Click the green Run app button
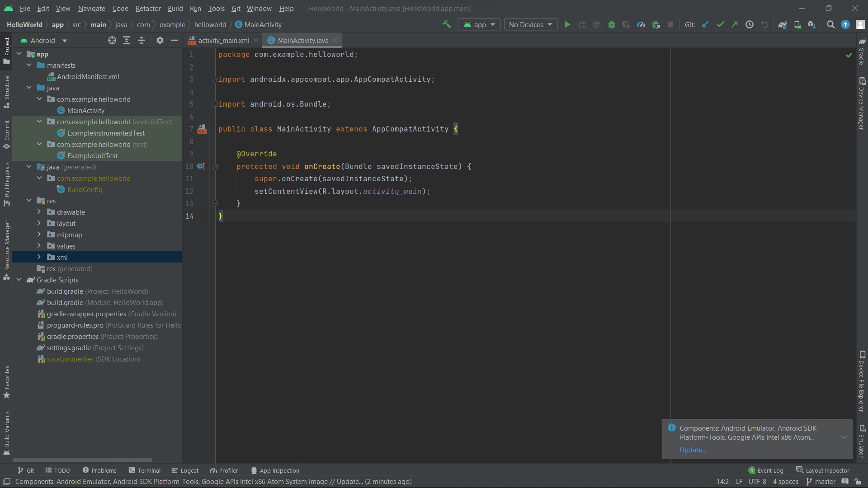Screen dimensions: 868x488 tap(567, 25)
